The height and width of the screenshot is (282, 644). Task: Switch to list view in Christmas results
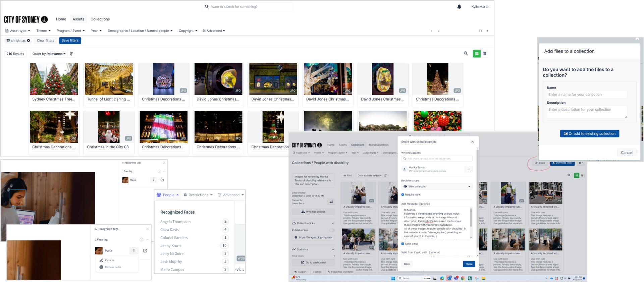(x=484, y=54)
